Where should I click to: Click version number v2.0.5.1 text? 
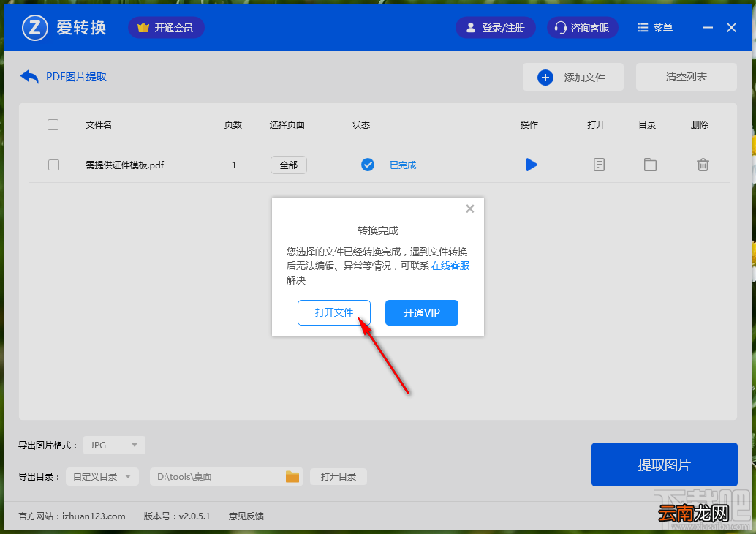click(194, 516)
